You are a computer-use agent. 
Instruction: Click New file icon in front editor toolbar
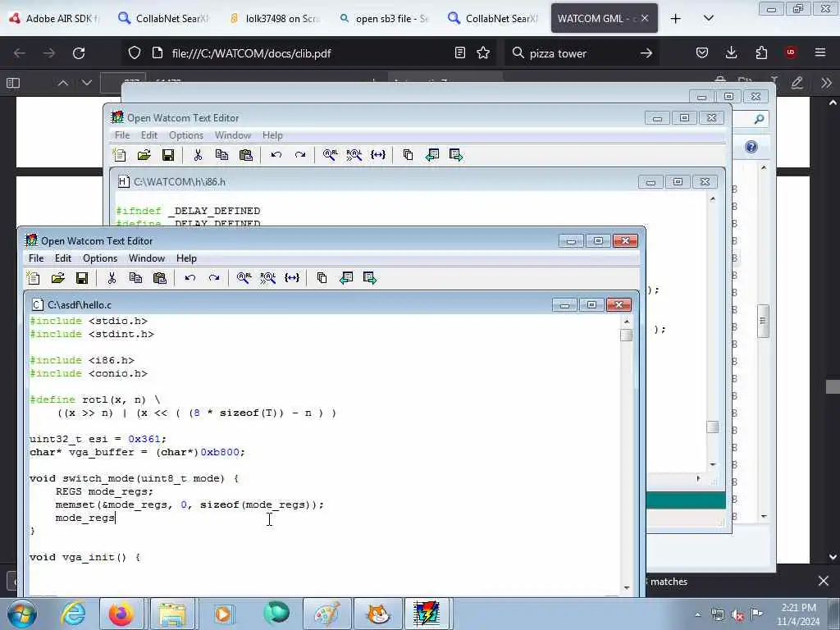(x=34, y=277)
